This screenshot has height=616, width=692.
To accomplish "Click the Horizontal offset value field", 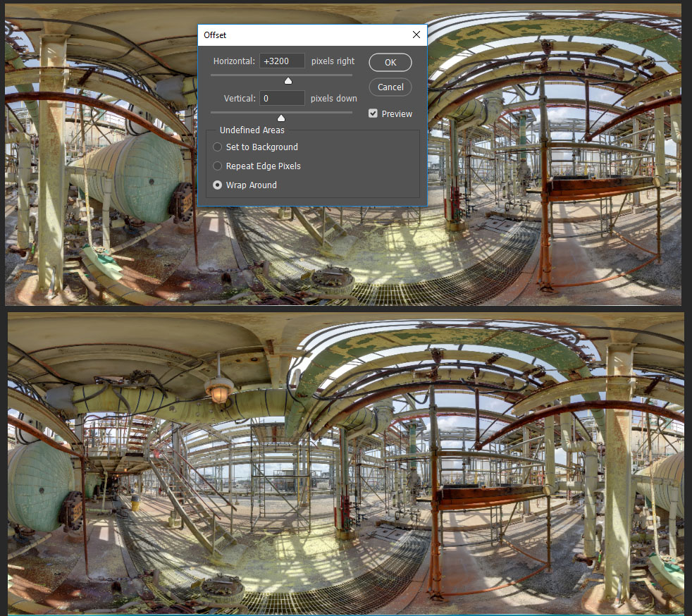I will [282, 61].
